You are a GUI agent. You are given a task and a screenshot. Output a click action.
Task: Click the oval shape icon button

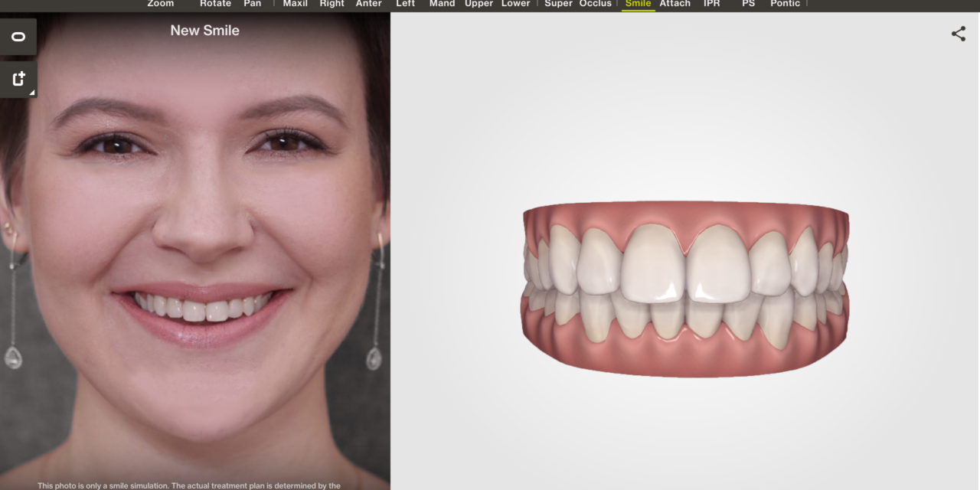18,37
